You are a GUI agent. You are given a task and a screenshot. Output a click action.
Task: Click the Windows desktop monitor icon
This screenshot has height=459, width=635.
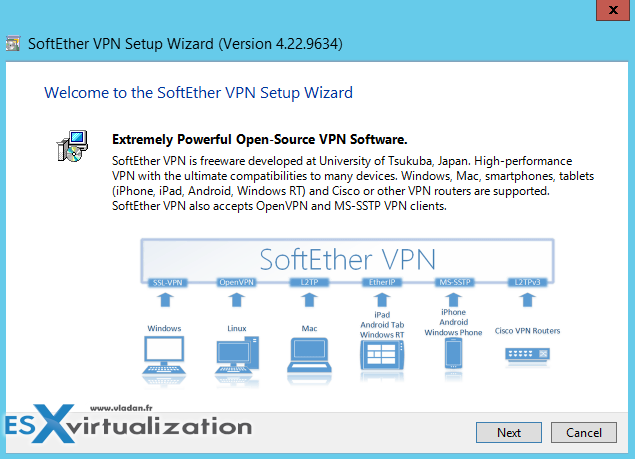(164, 355)
